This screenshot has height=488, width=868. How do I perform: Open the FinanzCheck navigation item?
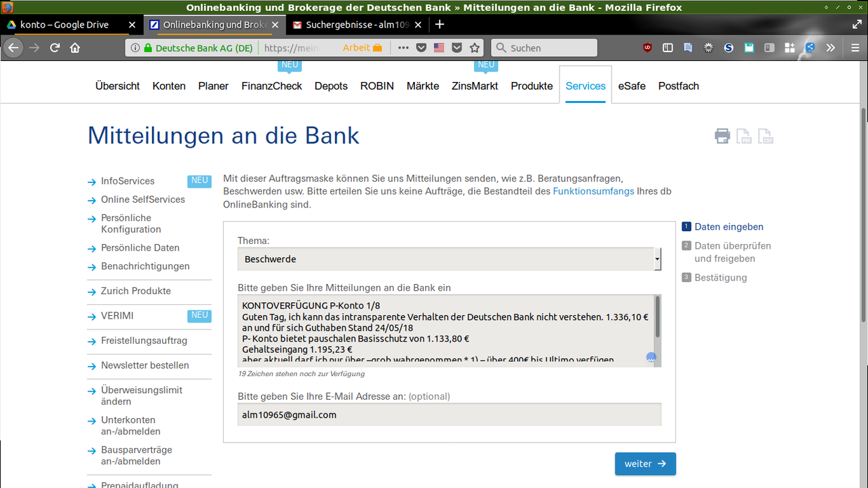272,86
